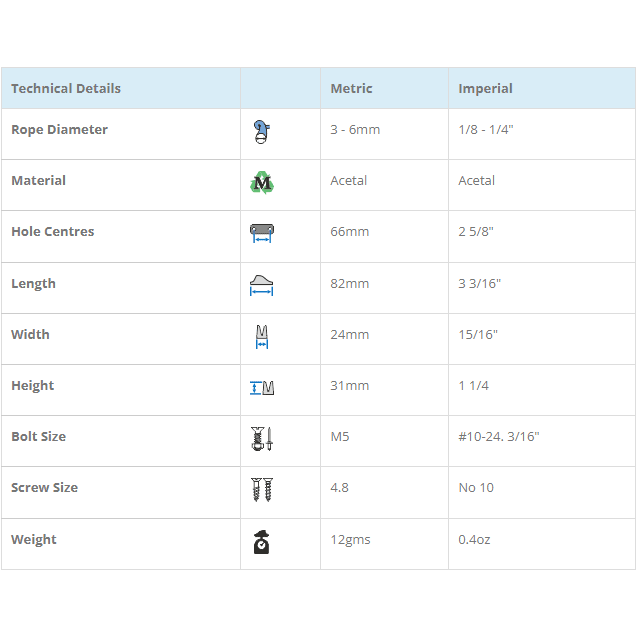638x638 pixels.
Task: Click the Rope Diameter icon
Action: pyautogui.click(x=262, y=131)
